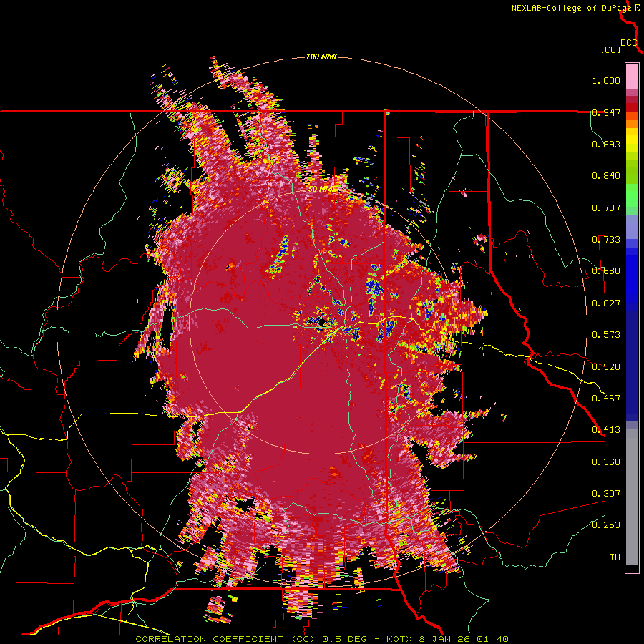
Task: Select the 0.893 scale value
Action: [606, 144]
